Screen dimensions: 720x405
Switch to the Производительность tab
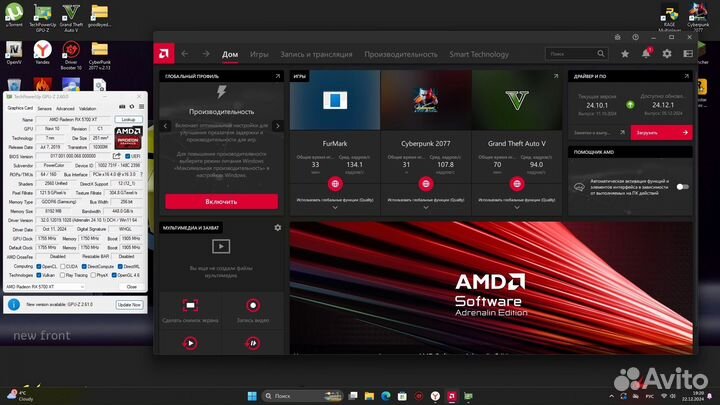401,54
